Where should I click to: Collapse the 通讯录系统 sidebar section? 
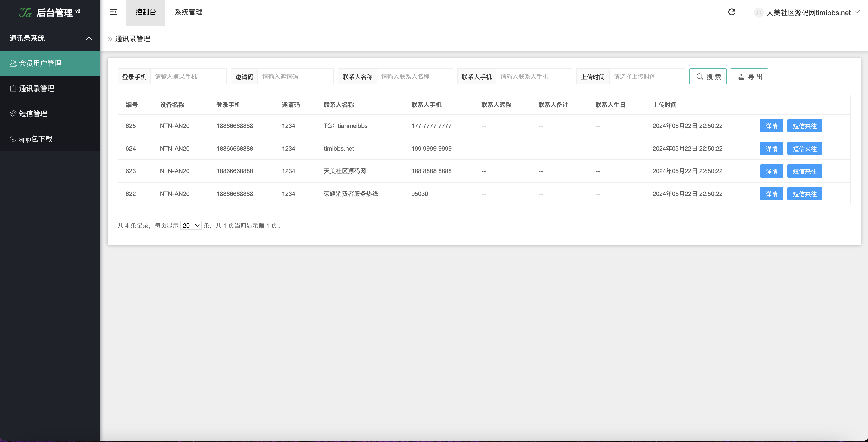(89, 38)
